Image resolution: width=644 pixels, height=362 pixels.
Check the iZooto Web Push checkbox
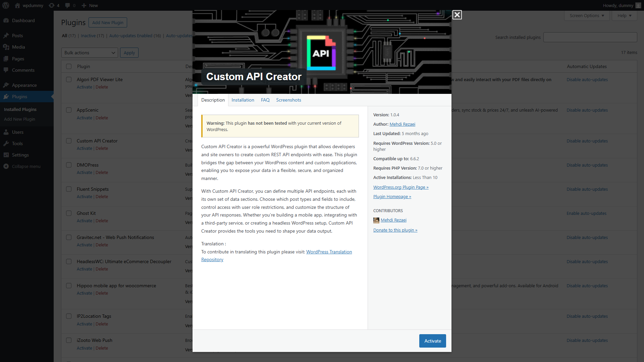click(69, 340)
